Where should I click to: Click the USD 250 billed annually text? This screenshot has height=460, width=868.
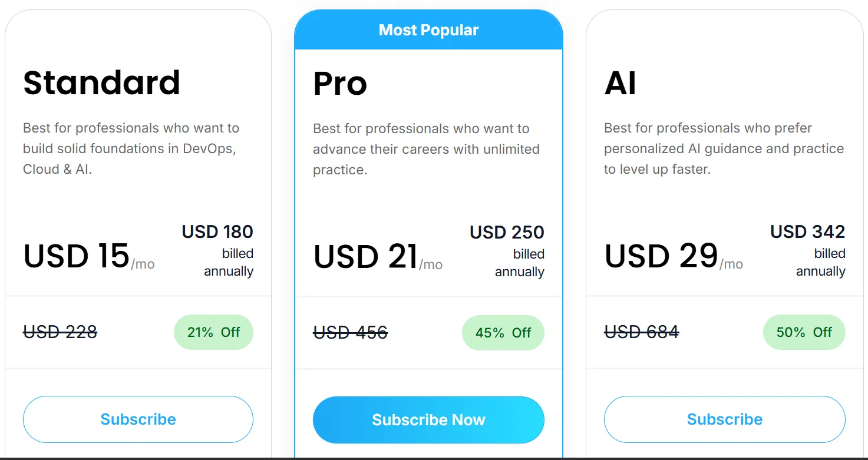coord(507,233)
